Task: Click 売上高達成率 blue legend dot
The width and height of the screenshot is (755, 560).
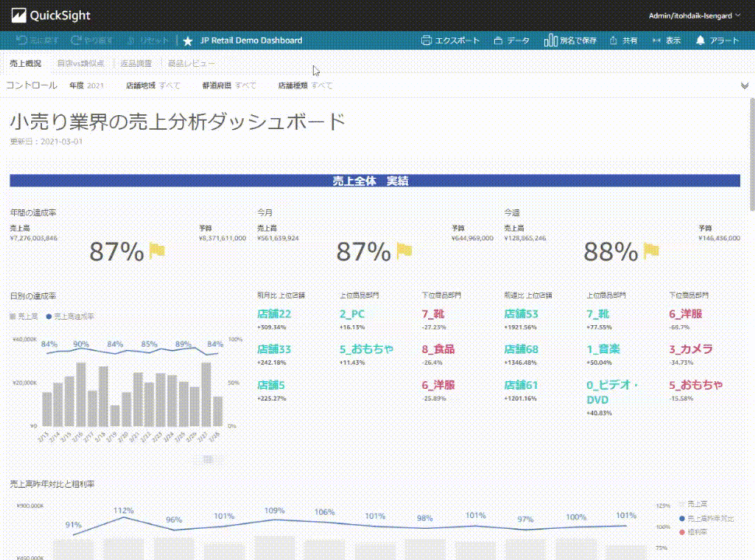Action: pos(48,317)
